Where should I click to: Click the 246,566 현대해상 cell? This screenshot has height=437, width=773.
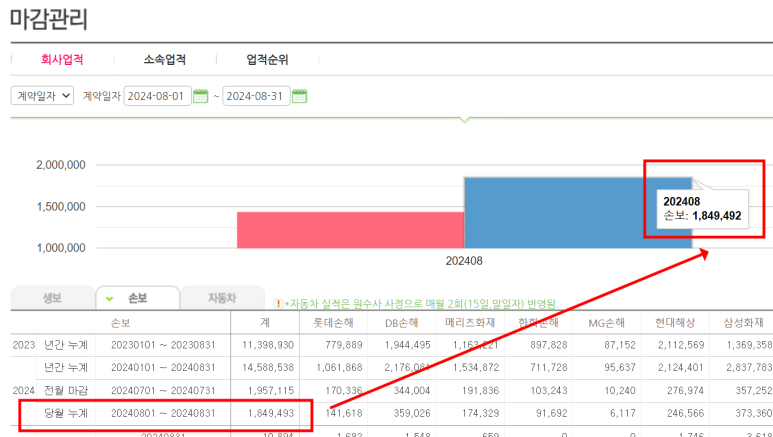pyautogui.click(x=686, y=413)
